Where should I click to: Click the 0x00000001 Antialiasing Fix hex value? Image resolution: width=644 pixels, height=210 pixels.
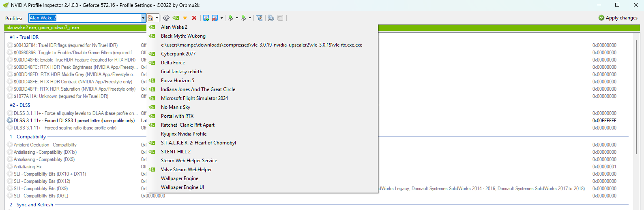click(x=604, y=167)
